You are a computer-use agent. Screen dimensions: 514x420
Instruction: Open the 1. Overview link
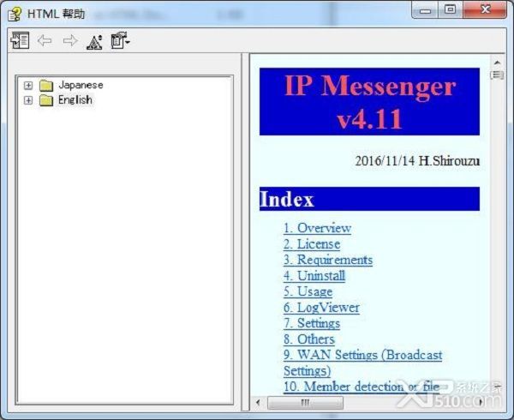click(x=317, y=228)
